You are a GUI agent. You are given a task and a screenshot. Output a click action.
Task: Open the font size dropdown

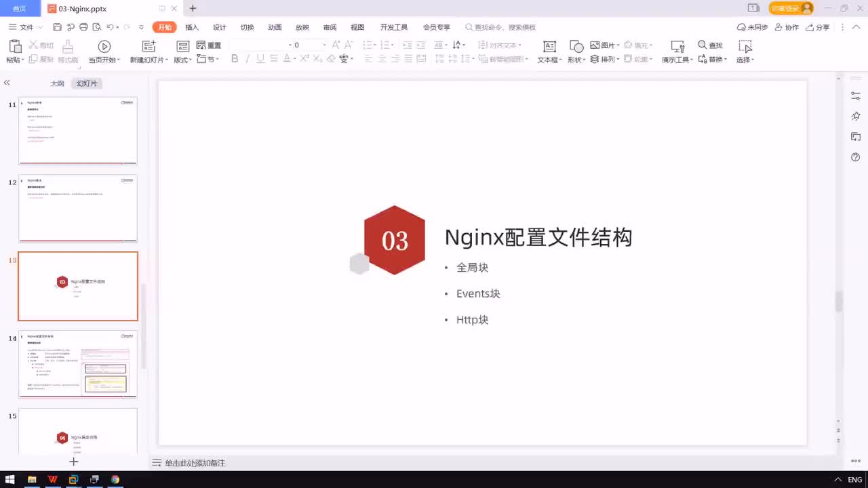click(324, 45)
